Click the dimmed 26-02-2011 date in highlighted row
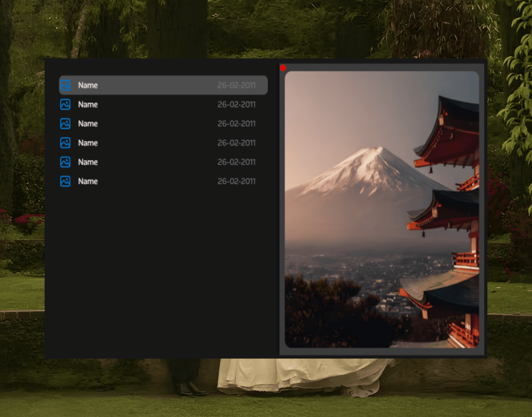This screenshot has width=532, height=417. click(x=236, y=85)
